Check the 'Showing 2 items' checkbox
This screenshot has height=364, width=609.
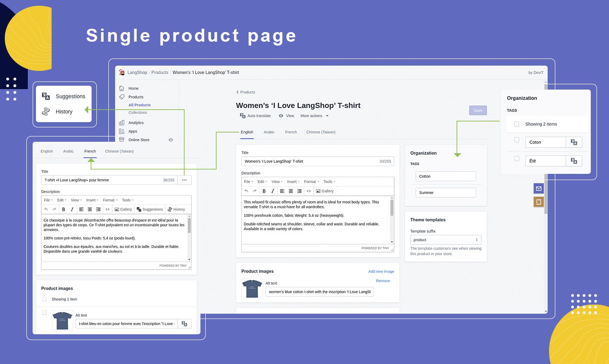click(516, 124)
